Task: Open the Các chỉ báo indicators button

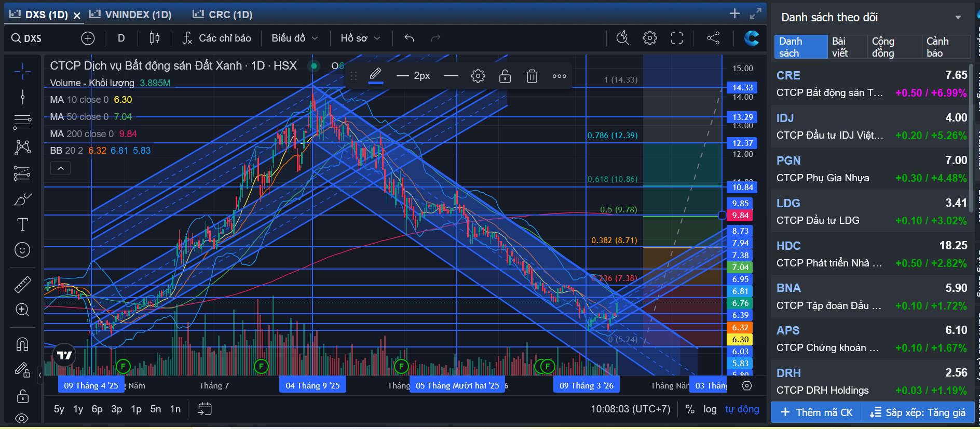Action: 217,38
